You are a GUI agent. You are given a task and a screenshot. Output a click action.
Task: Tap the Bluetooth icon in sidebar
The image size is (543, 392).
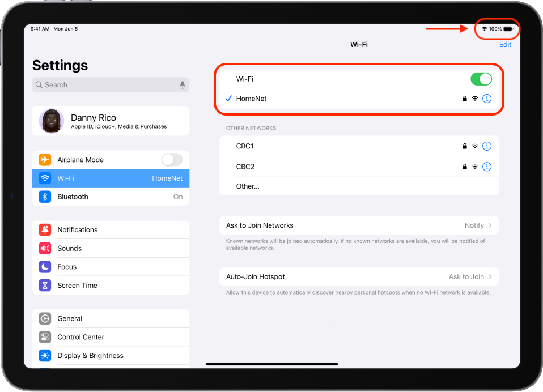[x=45, y=197]
